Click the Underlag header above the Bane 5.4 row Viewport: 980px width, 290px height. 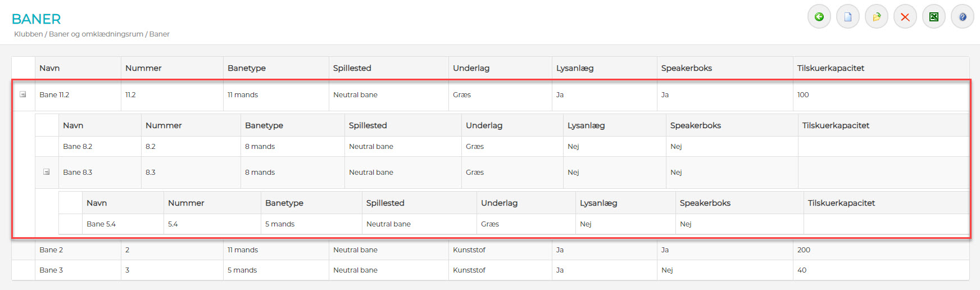(499, 203)
